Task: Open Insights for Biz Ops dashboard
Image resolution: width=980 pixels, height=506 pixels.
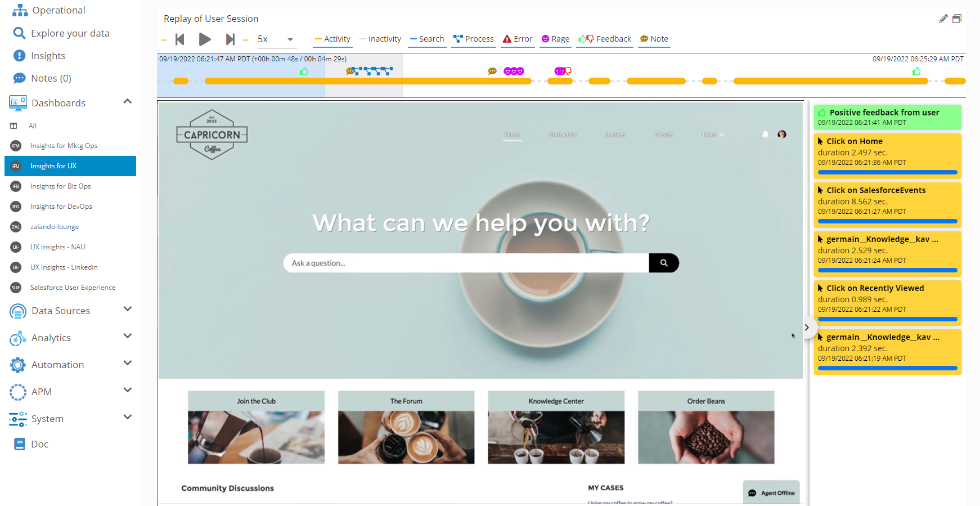Action: coord(61,186)
